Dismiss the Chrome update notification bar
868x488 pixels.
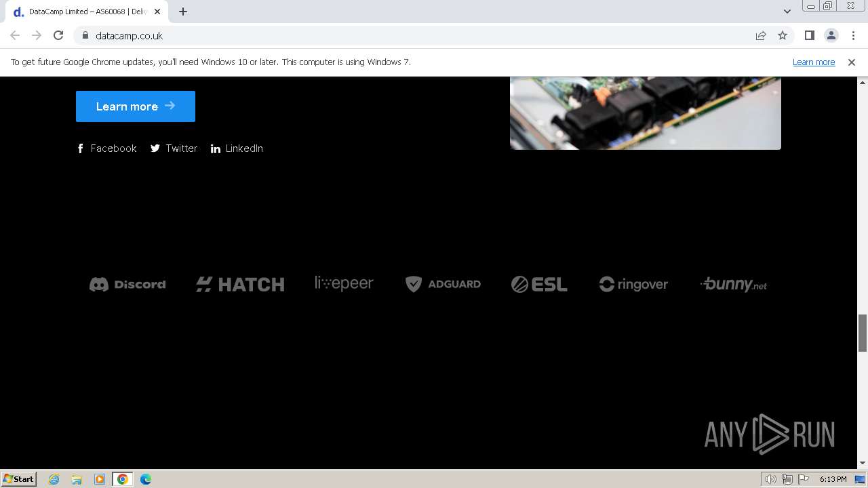click(x=852, y=62)
